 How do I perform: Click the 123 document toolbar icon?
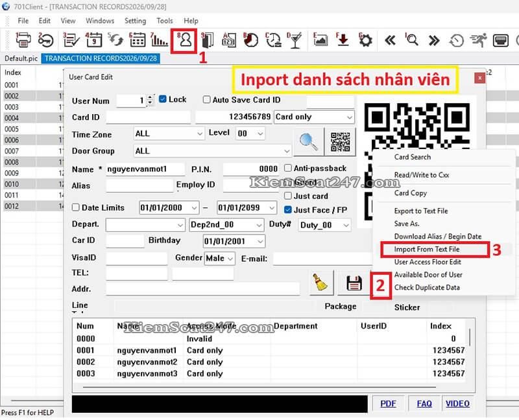pyautogui.click(x=229, y=40)
